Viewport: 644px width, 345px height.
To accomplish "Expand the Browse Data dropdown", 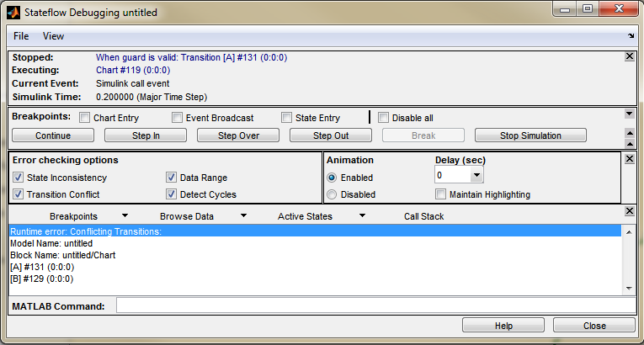I will [x=243, y=216].
